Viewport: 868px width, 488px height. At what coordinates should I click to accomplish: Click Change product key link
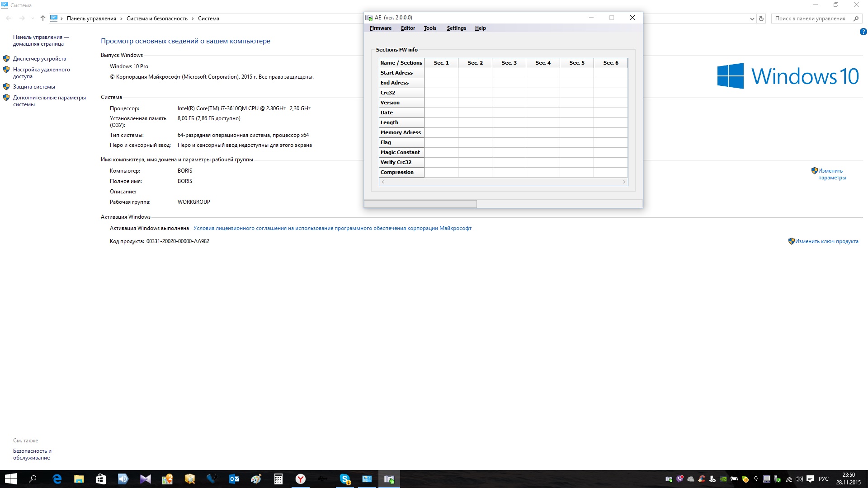[826, 241]
